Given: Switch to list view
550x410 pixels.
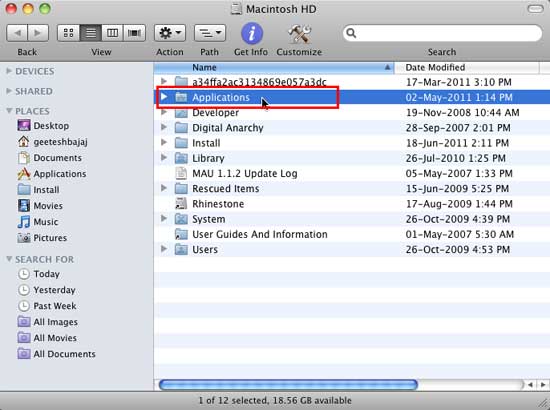Looking at the screenshot, I should point(90,33).
